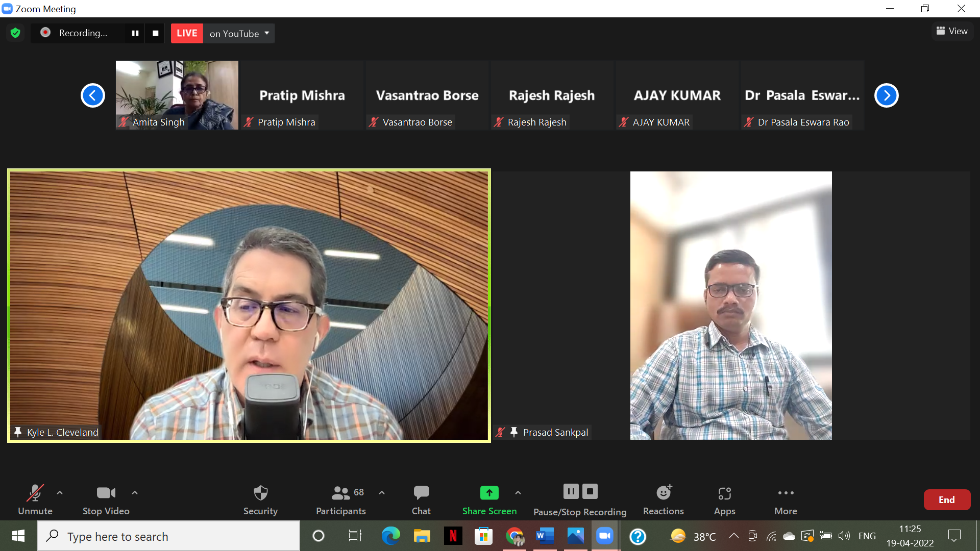This screenshot has height=551, width=980.
Task: Select Amita Singh's video thumbnail
Action: 177,95
